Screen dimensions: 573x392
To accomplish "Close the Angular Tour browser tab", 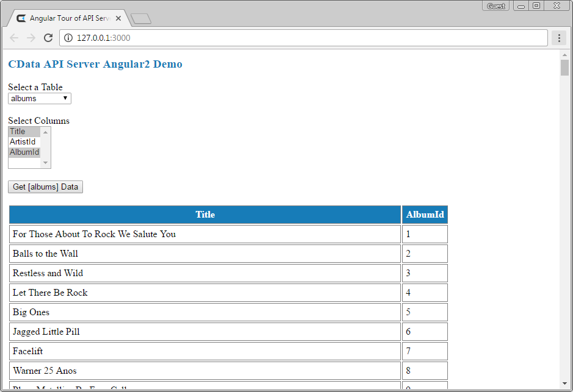I will pos(118,18).
